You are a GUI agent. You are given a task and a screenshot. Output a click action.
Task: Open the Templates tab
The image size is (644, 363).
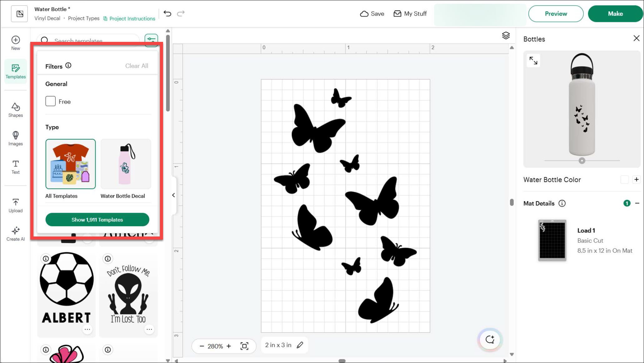(16, 72)
